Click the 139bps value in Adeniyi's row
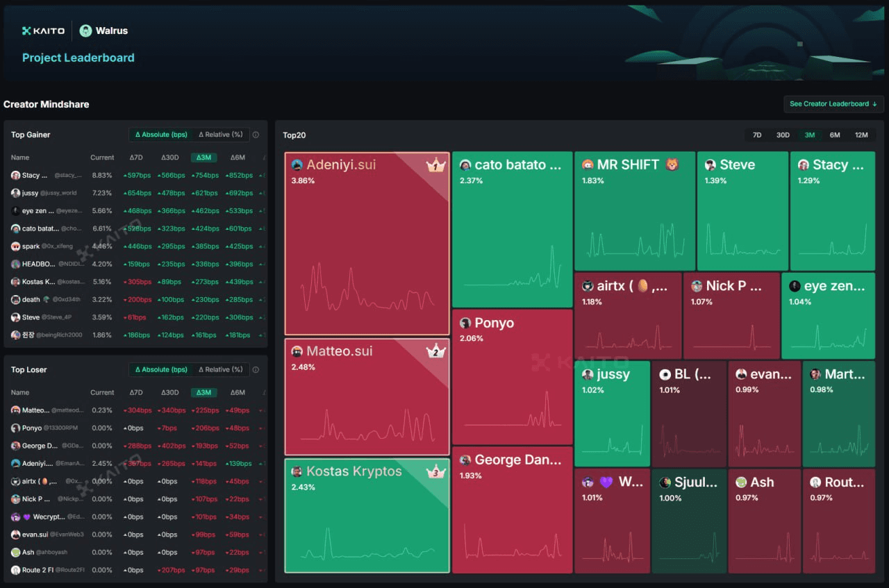 [x=238, y=464]
